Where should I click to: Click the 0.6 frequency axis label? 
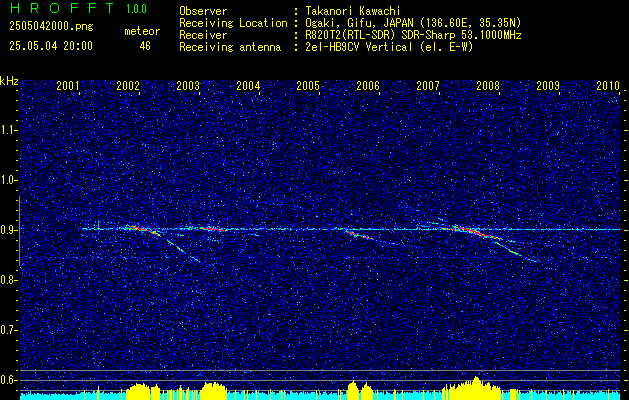point(9,380)
